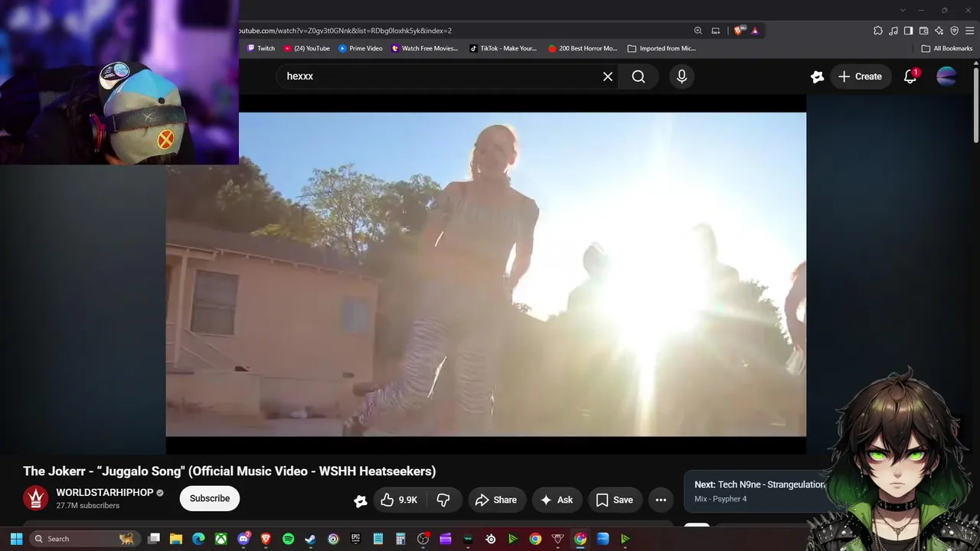Open the YouTube account avatar menu
This screenshot has height=551, width=980.
(x=946, y=77)
